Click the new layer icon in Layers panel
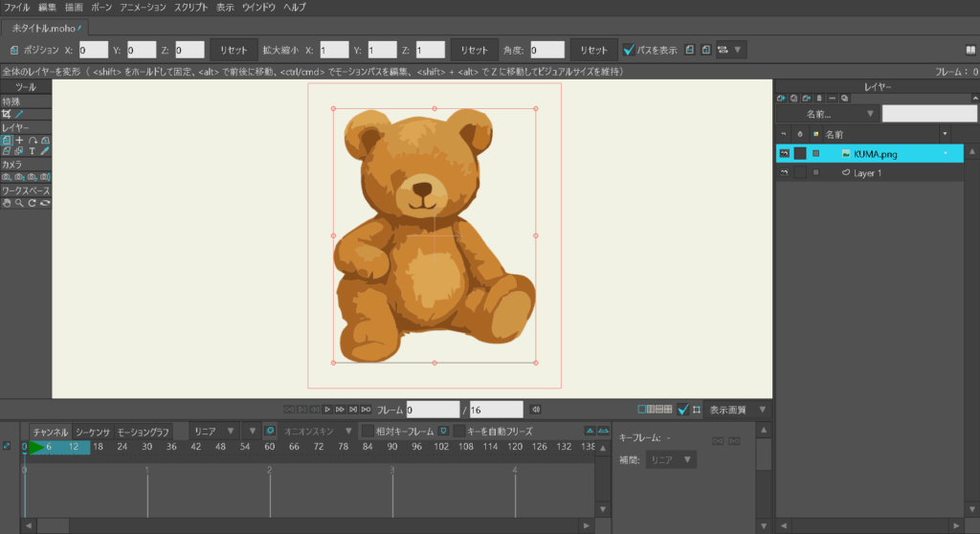The height and width of the screenshot is (534, 980). [782, 98]
